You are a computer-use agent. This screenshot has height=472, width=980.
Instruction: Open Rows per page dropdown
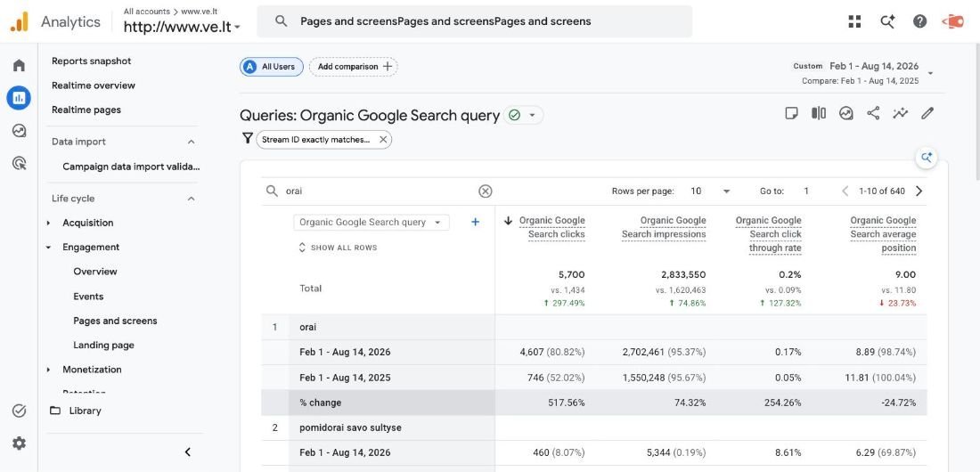click(710, 191)
